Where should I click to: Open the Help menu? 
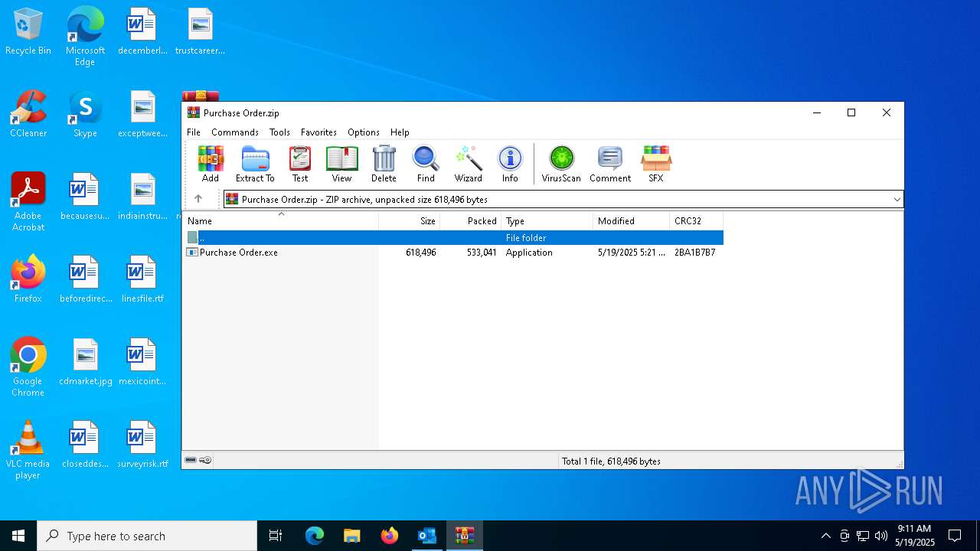point(400,132)
